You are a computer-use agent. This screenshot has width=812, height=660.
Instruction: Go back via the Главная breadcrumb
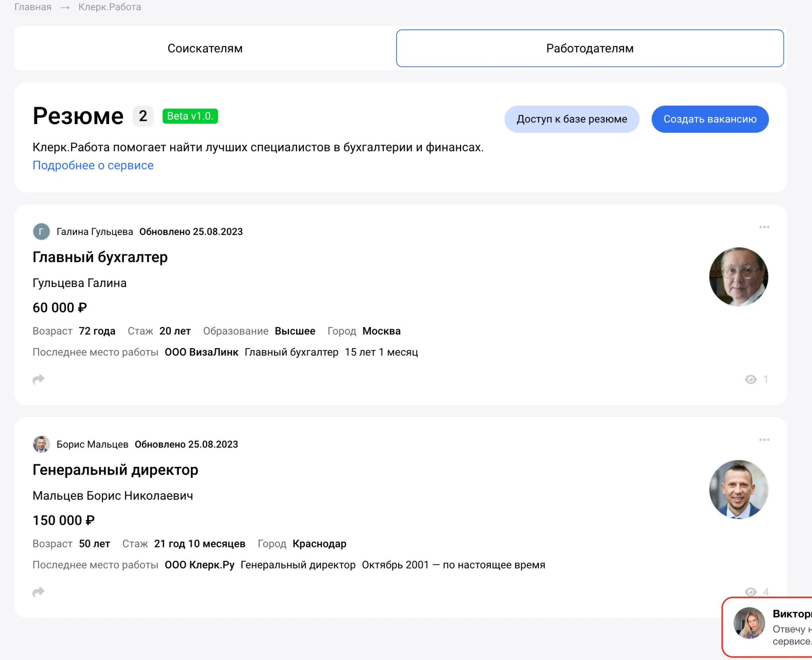click(33, 7)
